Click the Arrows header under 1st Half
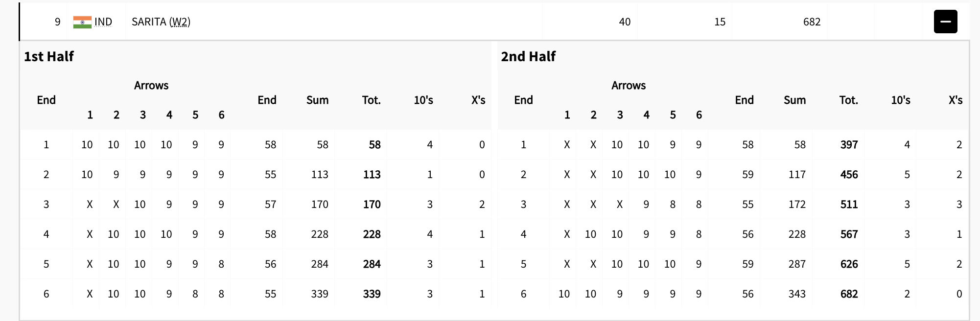Screen dimensions: 980x321 [x=151, y=86]
